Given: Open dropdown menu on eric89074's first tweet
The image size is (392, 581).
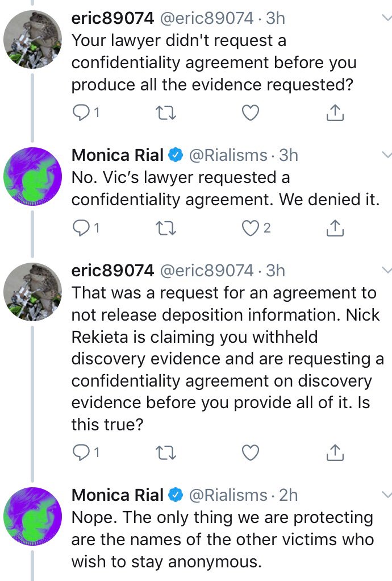Looking at the screenshot, I should click(386, 17).
